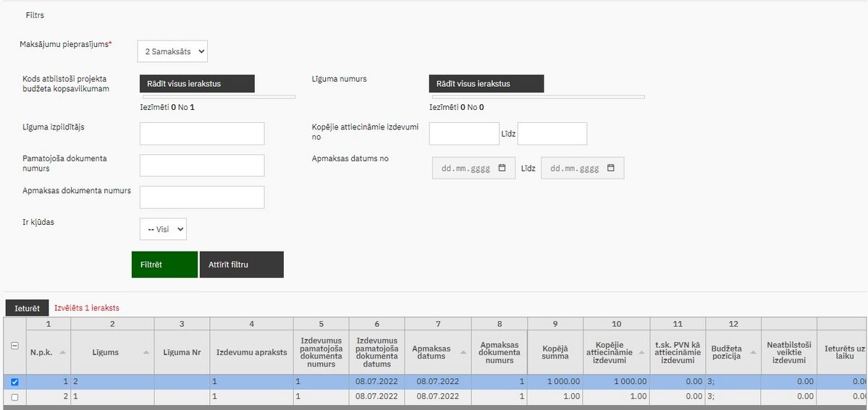Viewport: 868px width, 410px height.
Task: Click the Attīrīt filtru button
Action: (x=241, y=265)
